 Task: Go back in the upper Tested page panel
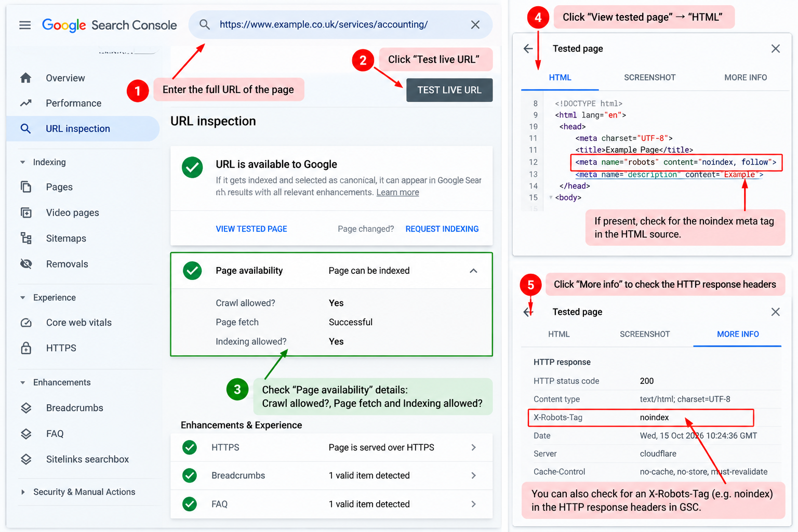(528, 48)
